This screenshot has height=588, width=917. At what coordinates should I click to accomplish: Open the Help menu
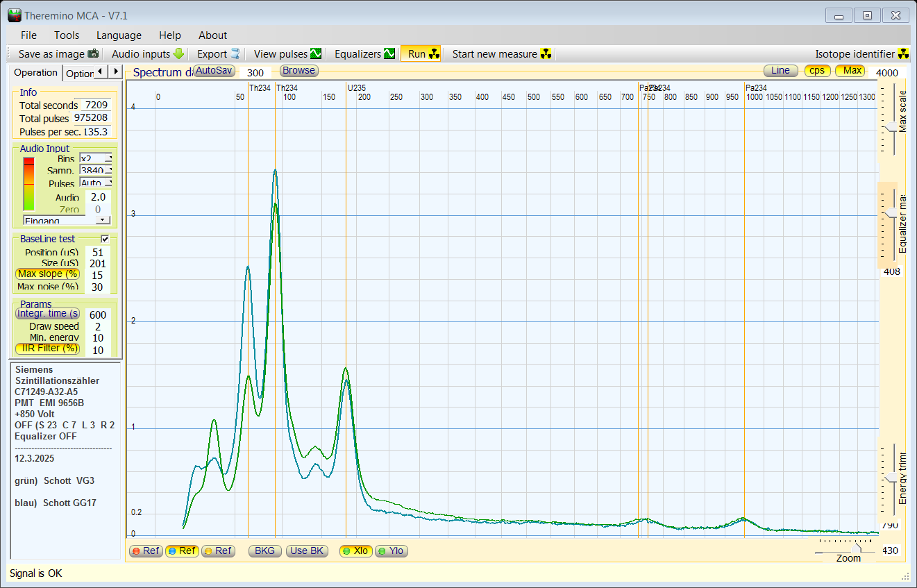point(169,35)
